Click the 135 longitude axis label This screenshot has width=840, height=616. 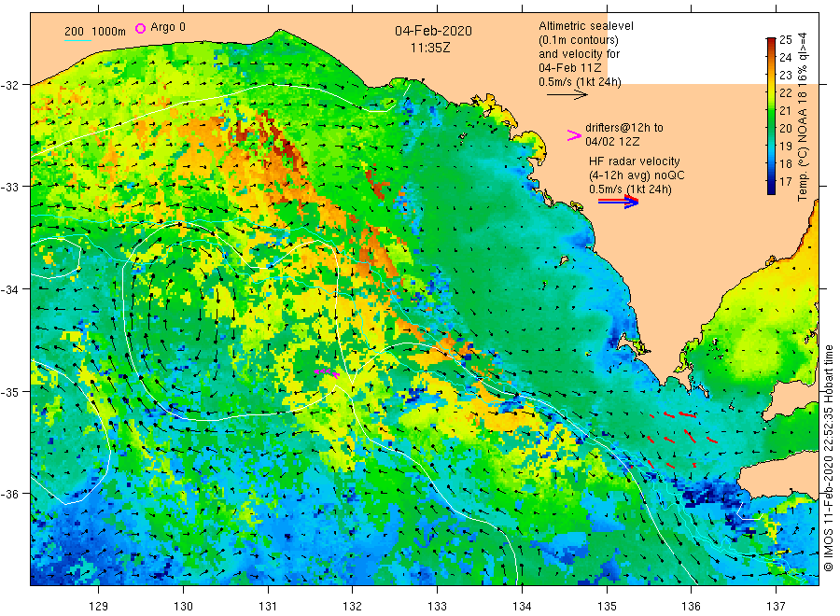pos(607,607)
